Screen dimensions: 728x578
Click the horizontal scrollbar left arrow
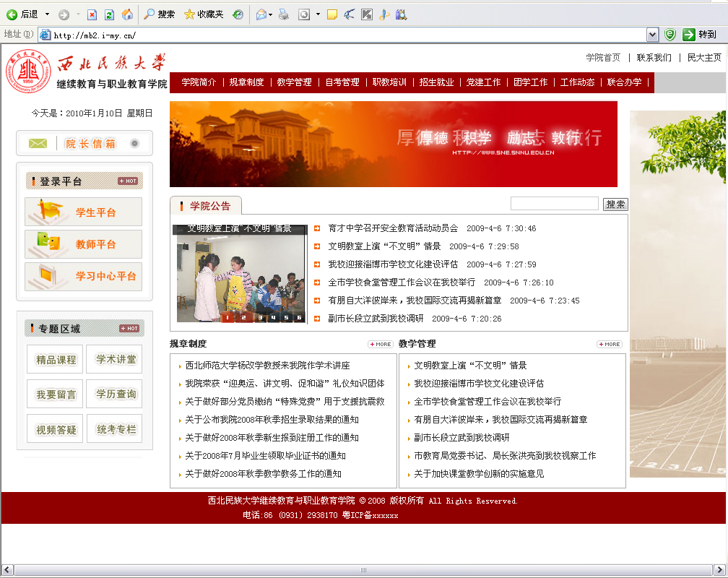tap(7, 569)
